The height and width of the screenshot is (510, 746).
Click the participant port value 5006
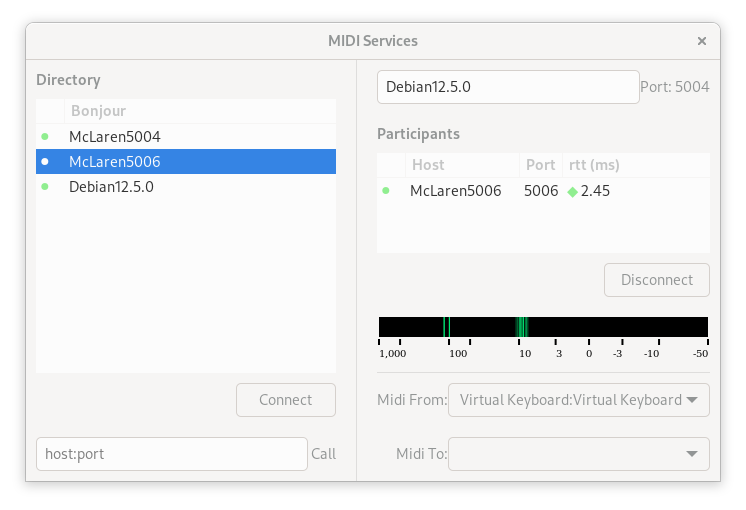point(541,191)
